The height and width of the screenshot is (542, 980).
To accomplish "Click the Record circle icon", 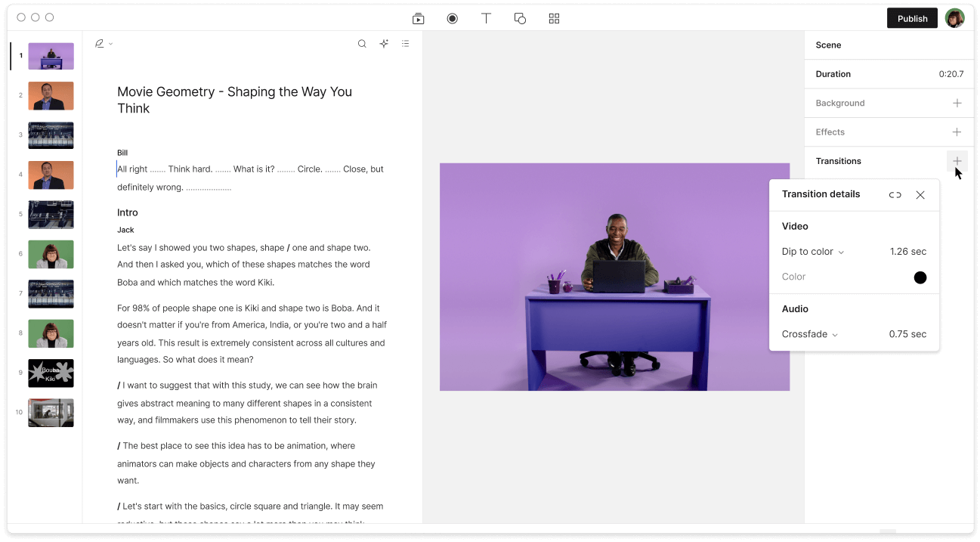I will pyautogui.click(x=453, y=19).
